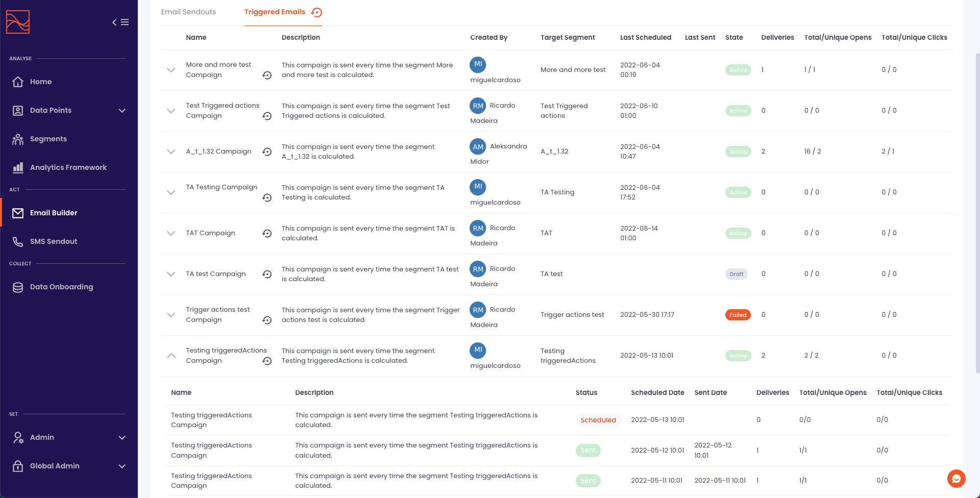The height and width of the screenshot is (498, 980).
Task: Click segment name "Trigger actions test"
Action: tap(572, 315)
